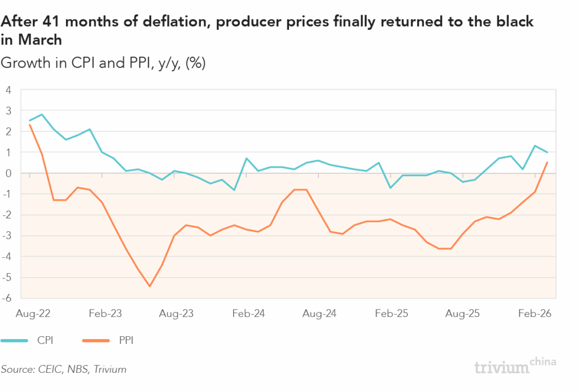Click the Source: CEIC, NBS, Trivium text

[x=64, y=369]
